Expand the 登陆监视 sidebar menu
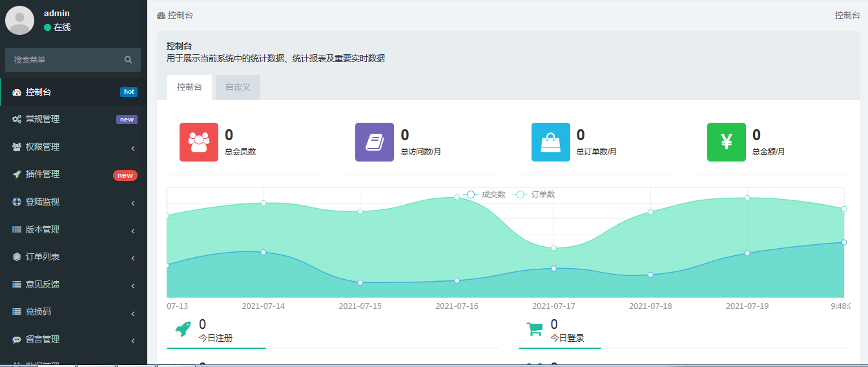Image resolution: width=868 pixels, height=367 pixels. 74,202
